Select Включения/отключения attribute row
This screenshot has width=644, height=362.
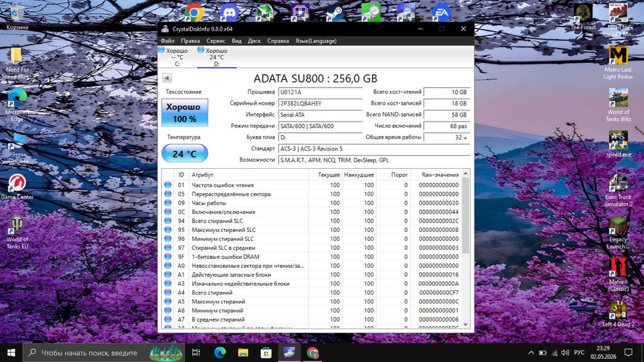312,212
